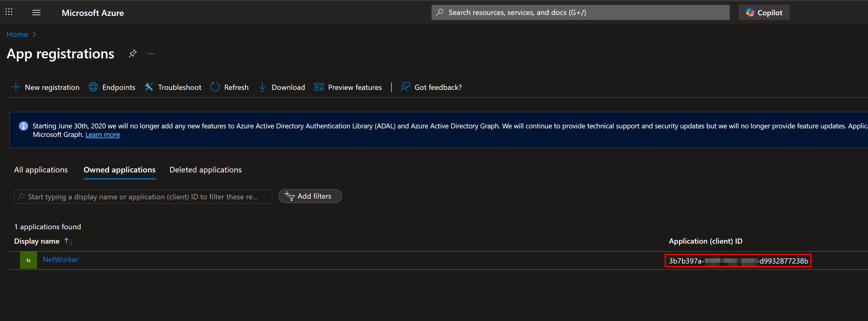Open the Azure portal app launcher grid
The image size is (868, 321).
pos(9,12)
